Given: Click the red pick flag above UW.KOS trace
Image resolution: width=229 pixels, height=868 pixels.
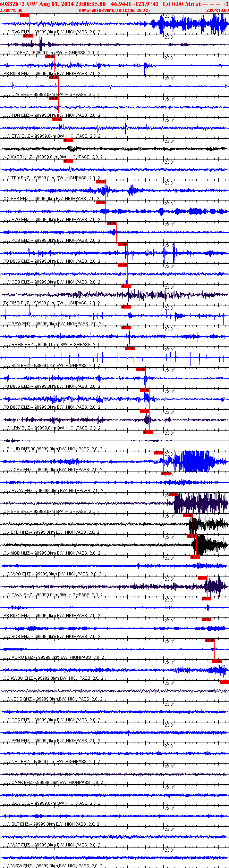Looking at the screenshot, I should pyautogui.click(x=111, y=223).
